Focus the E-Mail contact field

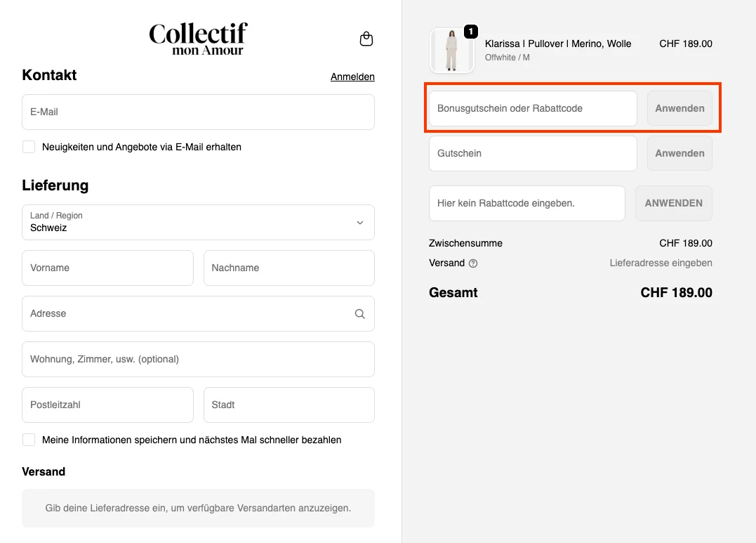[x=198, y=112]
